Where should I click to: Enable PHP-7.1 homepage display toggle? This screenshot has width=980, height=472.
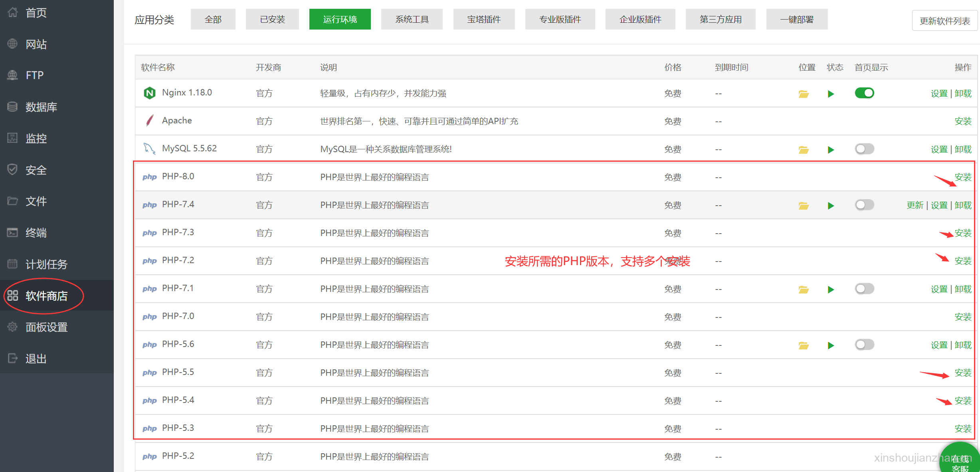864,289
